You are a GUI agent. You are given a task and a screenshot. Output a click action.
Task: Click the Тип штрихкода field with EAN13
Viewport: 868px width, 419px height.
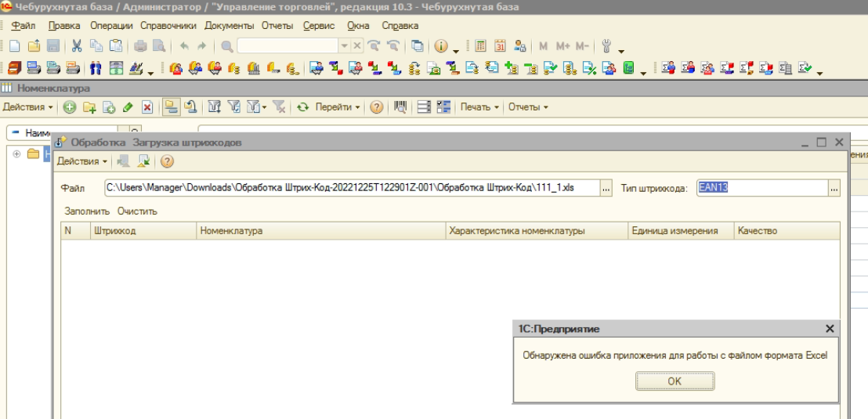(x=758, y=188)
